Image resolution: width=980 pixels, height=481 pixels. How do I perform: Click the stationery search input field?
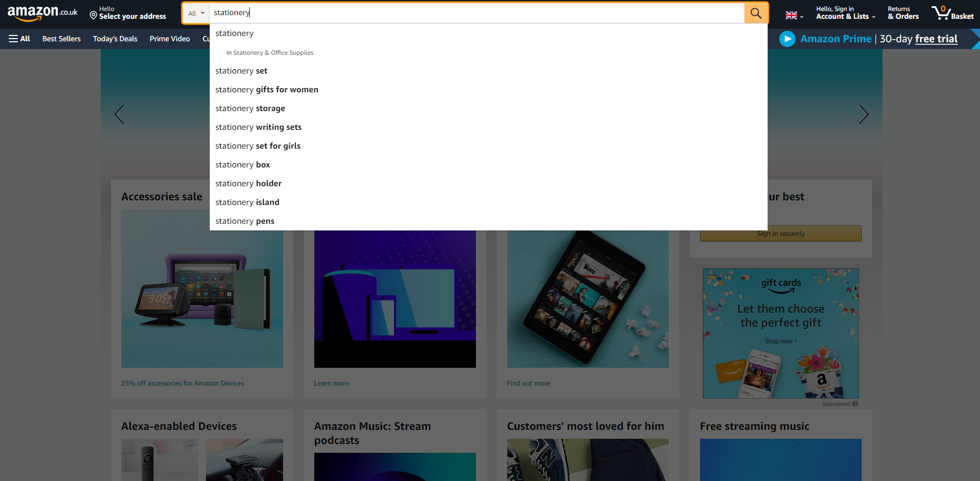[x=477, y=13]
